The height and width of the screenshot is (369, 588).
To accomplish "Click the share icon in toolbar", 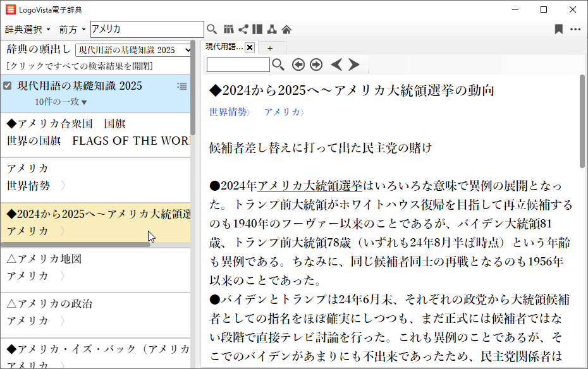I will 243,29.
